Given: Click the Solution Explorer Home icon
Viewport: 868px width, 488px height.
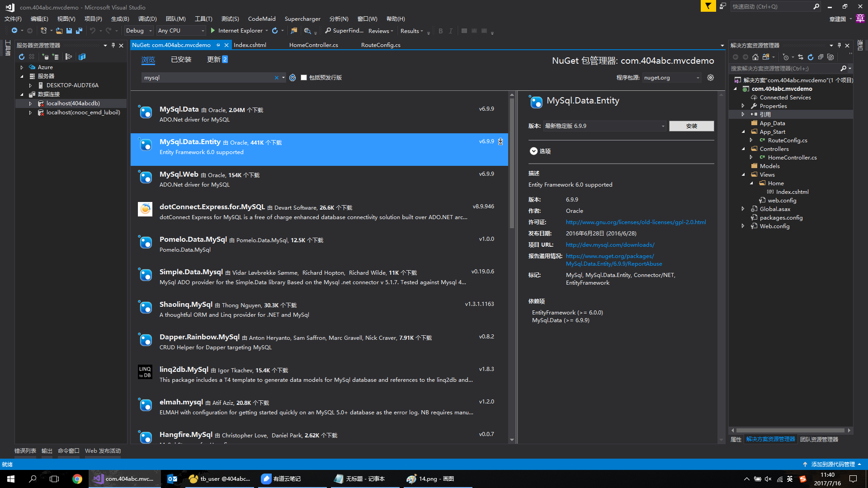Looking at the screenshot, I should coord(755,57).
